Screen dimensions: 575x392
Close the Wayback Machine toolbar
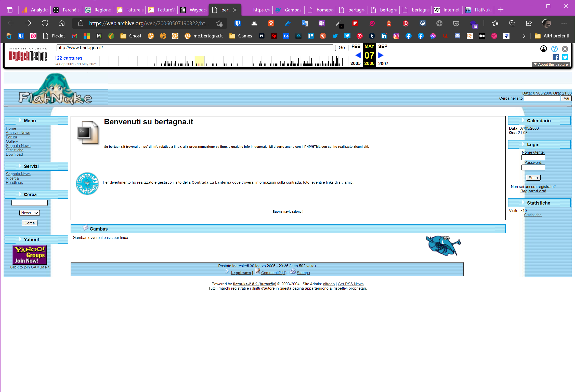(x=565, y=49)
